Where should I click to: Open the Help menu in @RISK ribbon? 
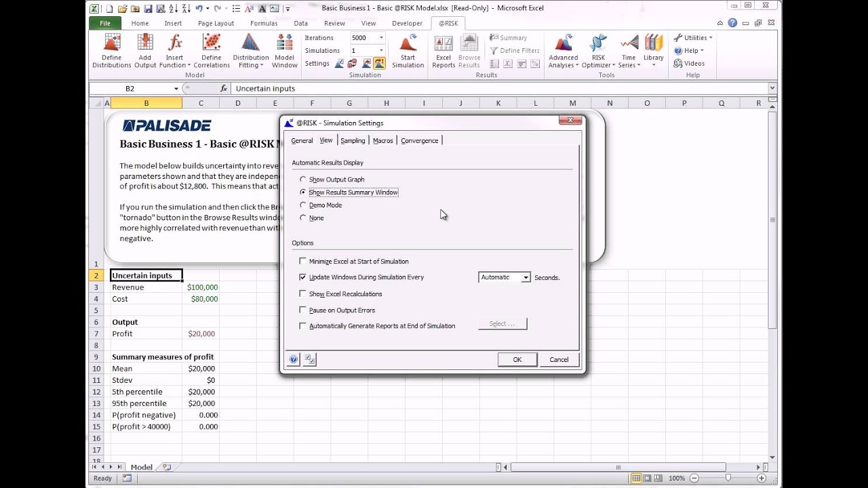pyautogui.click(x=688, y=51)
